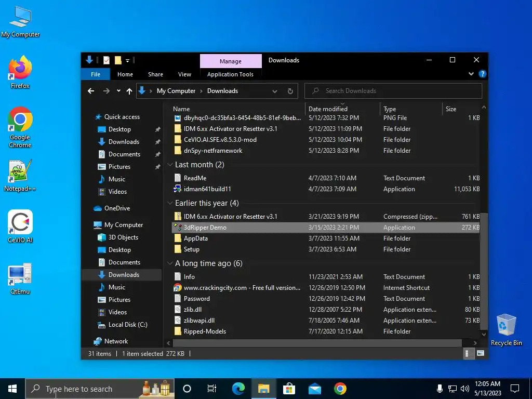This screenshot has width=532, height=399.
Task: Select the Ripped-Models folder
Action: pos(205,331)
